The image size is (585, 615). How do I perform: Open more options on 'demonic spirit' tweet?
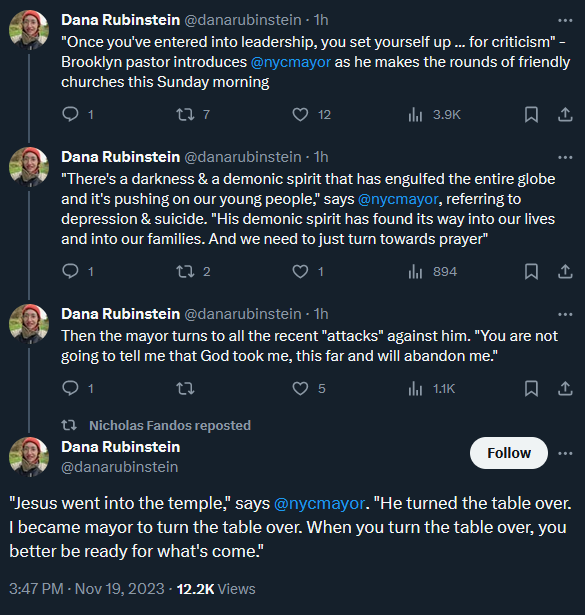pos(565,158)
